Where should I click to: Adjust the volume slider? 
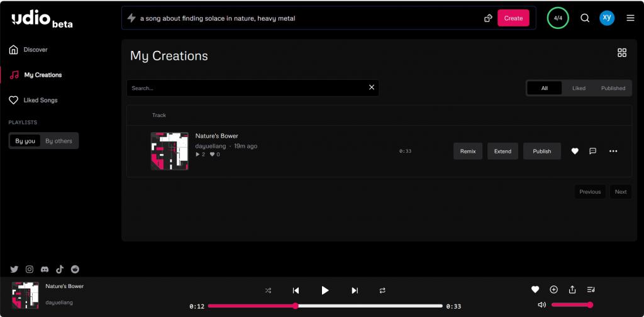point(571,305)
